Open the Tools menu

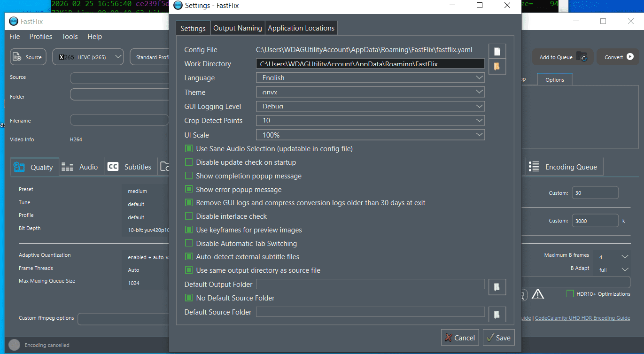tap(70, 37)
